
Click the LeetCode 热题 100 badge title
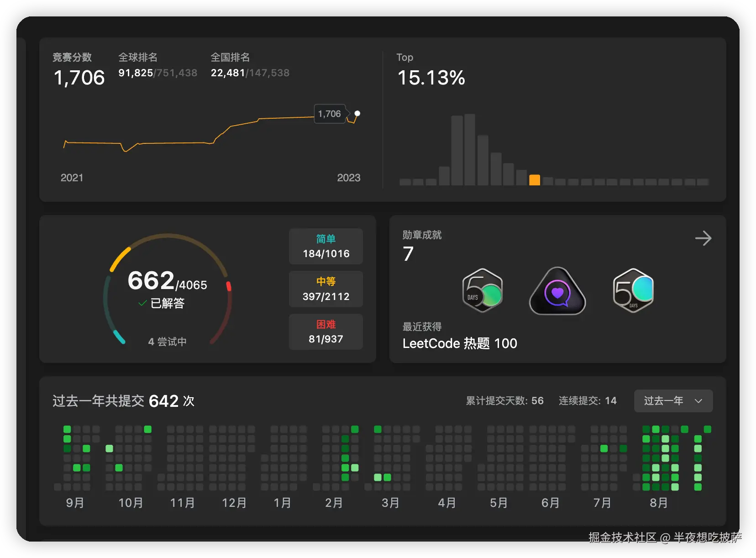pyautogui.click(x=460, y=343)
